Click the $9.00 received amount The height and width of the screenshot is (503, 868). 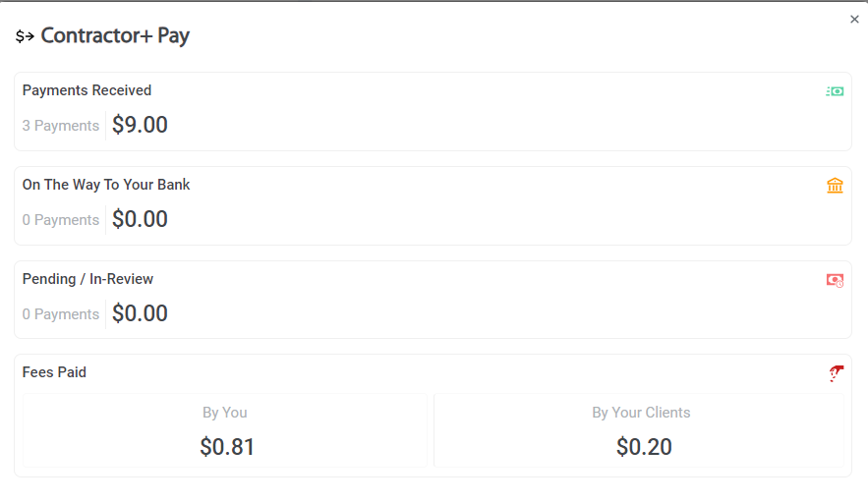[140, 125]
